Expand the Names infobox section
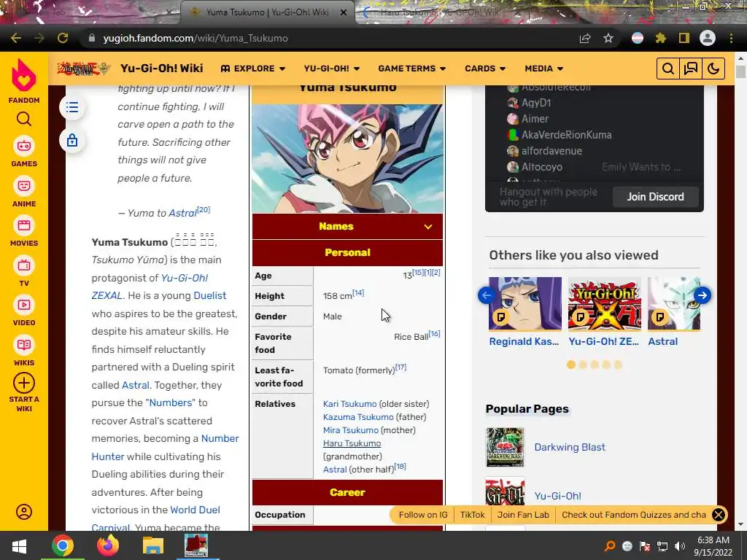Screen dimensions: 747x560 click(347, 227)
